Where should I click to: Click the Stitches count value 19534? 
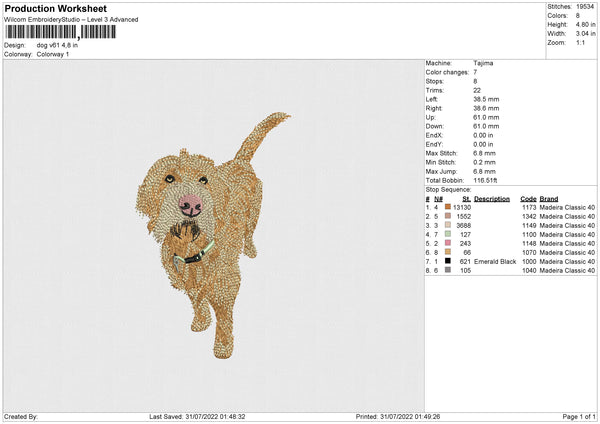(x=587, y=7)
